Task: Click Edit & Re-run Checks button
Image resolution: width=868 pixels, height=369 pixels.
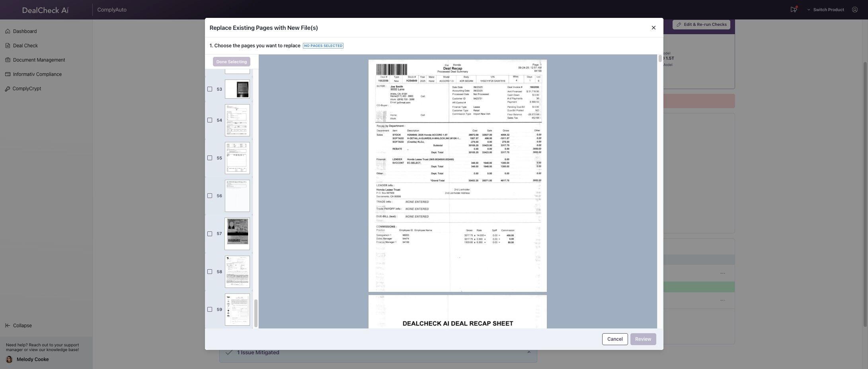Action: [701, 25]
